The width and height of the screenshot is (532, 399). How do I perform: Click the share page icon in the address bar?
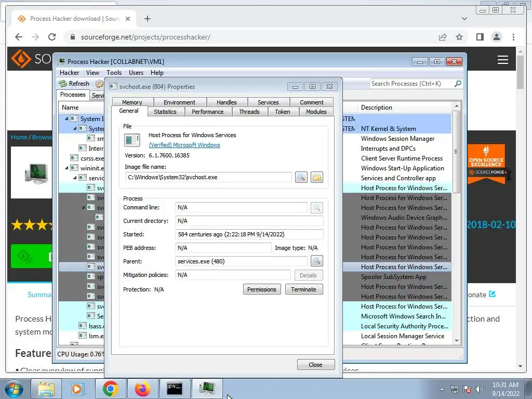443,37
